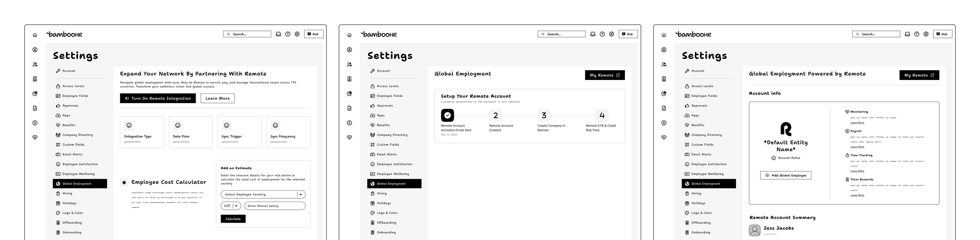Click smiley icon on Data Flow card
980x240 pixels.
(178, 125)
